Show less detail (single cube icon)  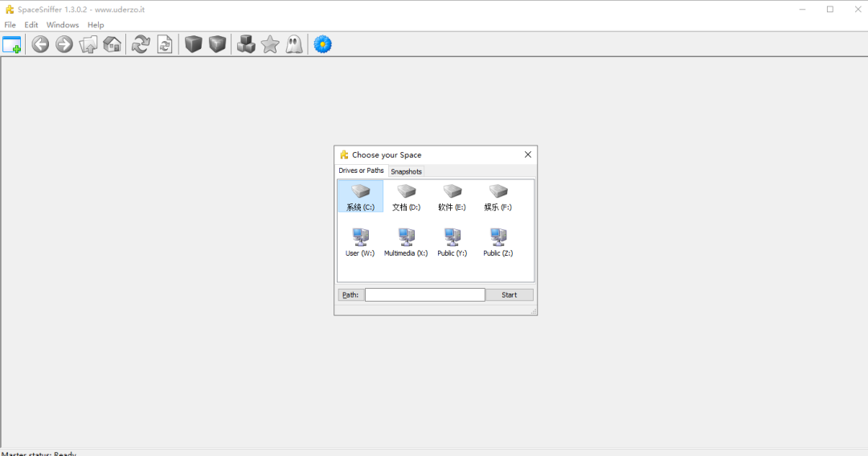point(193,44)
